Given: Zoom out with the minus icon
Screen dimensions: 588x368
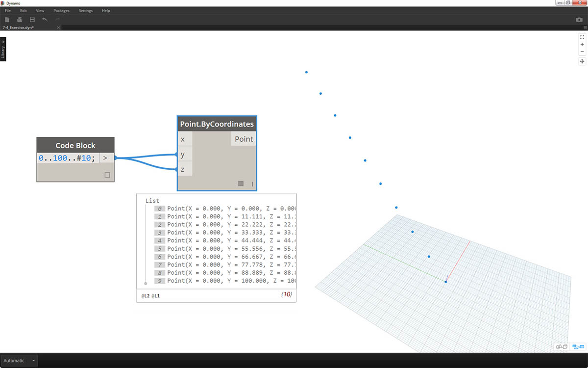Looking at the screenshot, I should 582,52.
